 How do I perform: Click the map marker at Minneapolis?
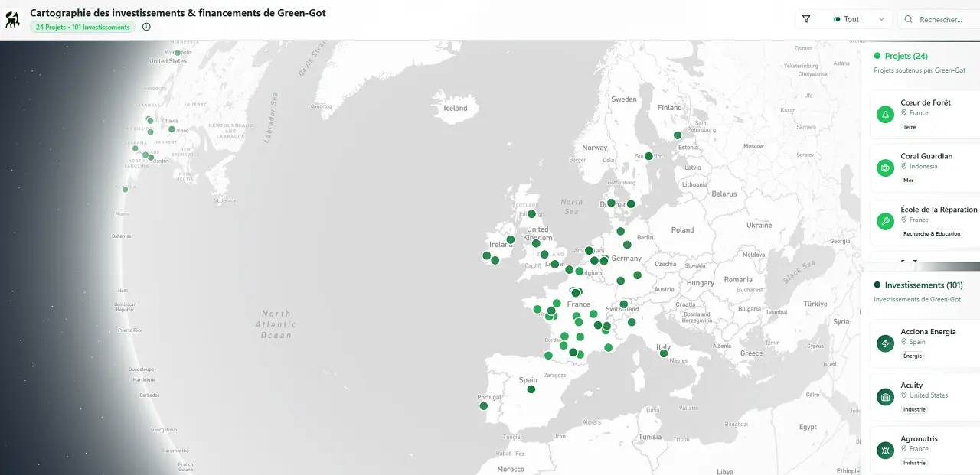tap(177, 53)
